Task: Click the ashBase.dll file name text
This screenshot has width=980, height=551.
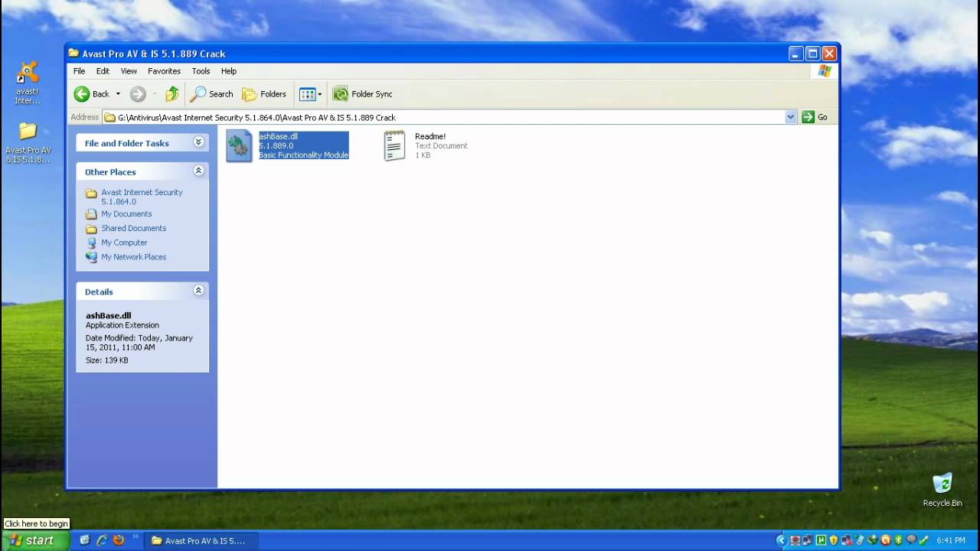Action: [x=278, y=136]
